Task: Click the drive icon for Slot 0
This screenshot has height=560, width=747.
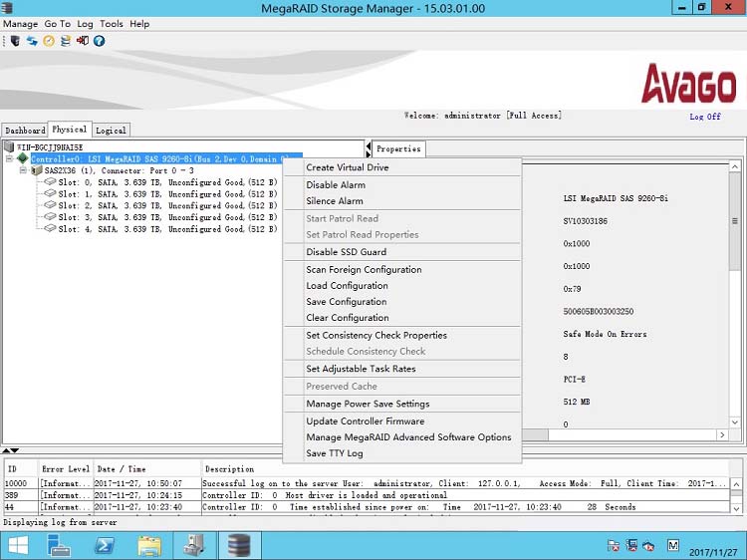Action: click(x=50, y=181)
